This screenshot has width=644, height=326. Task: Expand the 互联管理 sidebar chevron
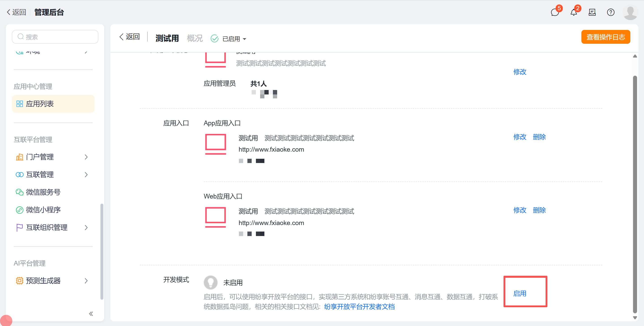(86, 174)
